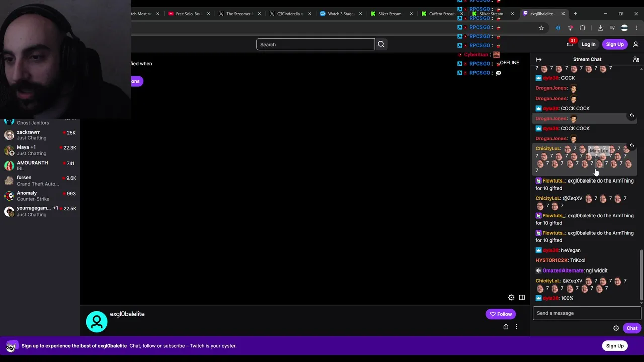Share the exgl0balelite channel
Image resolution: width=644 pixels, height=362 pixels.
[506, 327]
